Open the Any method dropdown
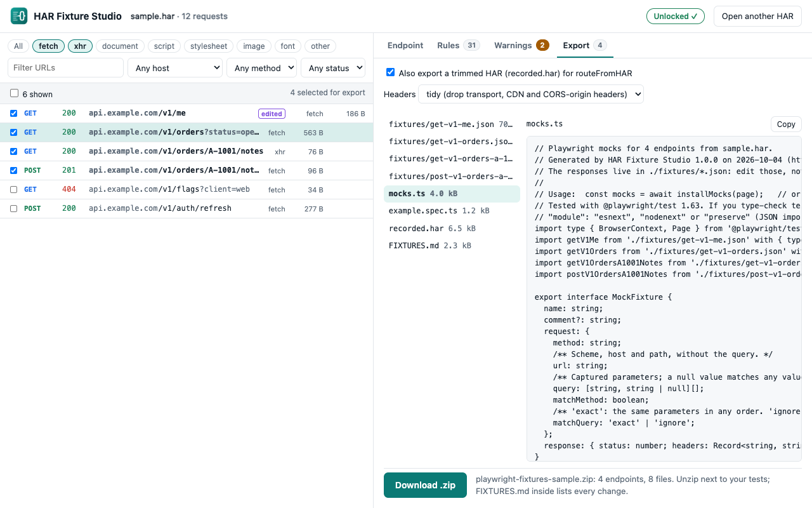 [x=261, y=68]
